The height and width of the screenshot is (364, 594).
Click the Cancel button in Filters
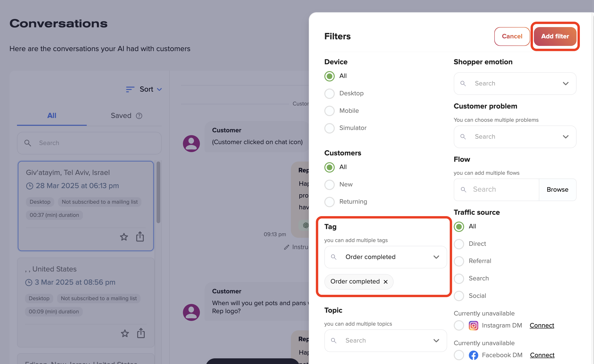click(x=512, y=36)
